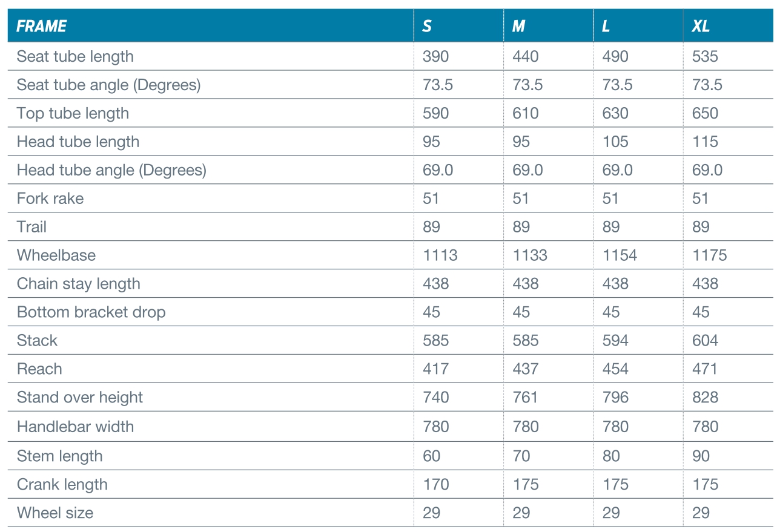The image size is (777, 532).
Task: Click the L size column header
Action: [606, 27]
